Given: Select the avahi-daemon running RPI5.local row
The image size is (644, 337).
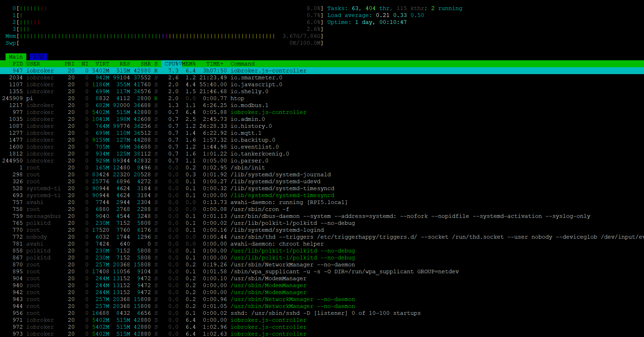Looking at the screenshot, I should (322, 202).
